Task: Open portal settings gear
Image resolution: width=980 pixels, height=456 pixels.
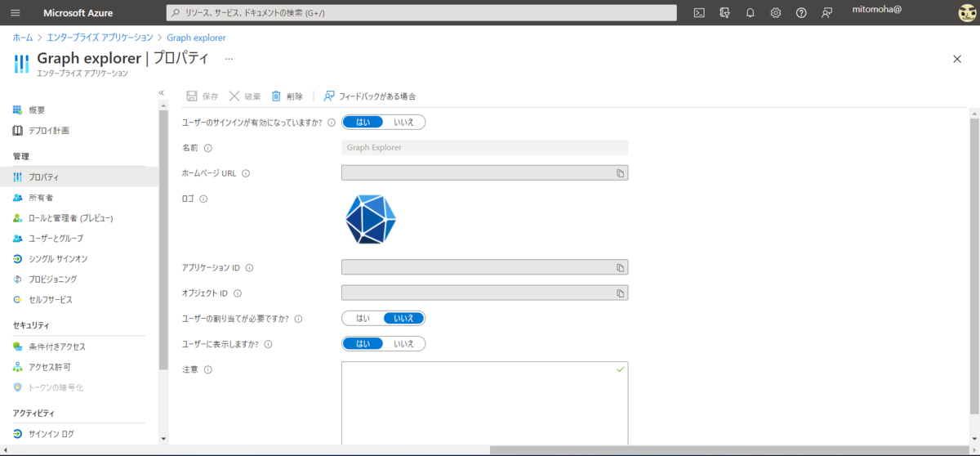Action: pos(776,13)
